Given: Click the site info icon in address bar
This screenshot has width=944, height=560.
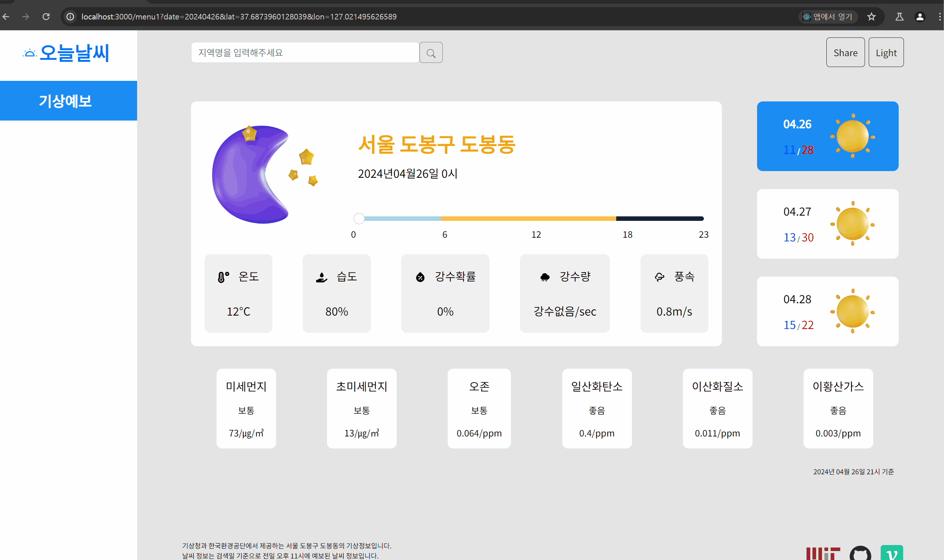Looking at the screenshot, I should [70, 16].
